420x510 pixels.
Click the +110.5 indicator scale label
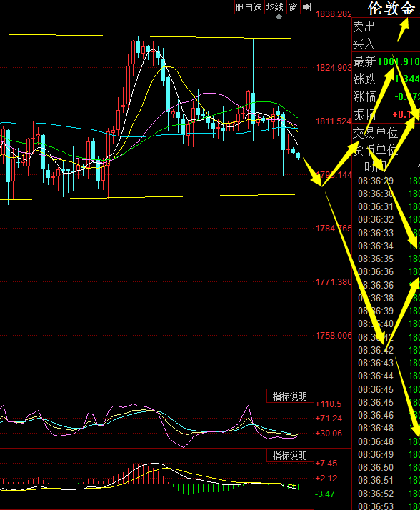tap(329, 404)
